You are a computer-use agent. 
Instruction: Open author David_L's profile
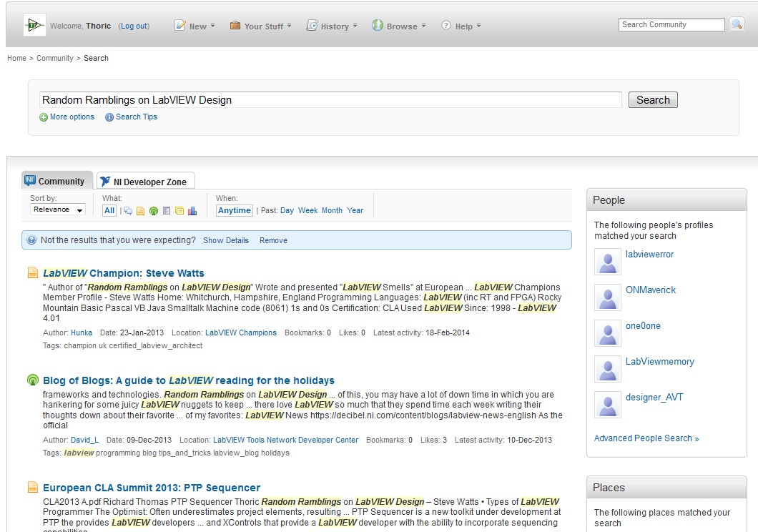tap(84, 440)
